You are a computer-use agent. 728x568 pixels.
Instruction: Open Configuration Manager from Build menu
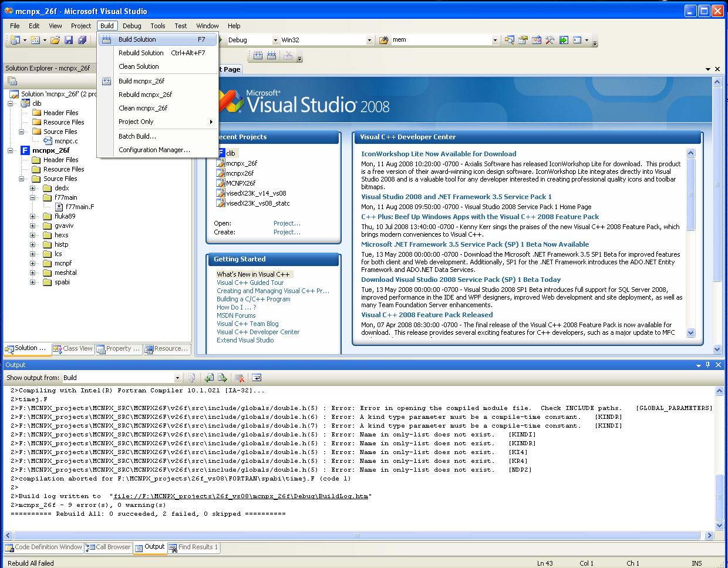pyautogui.click(x=158, y=150)
